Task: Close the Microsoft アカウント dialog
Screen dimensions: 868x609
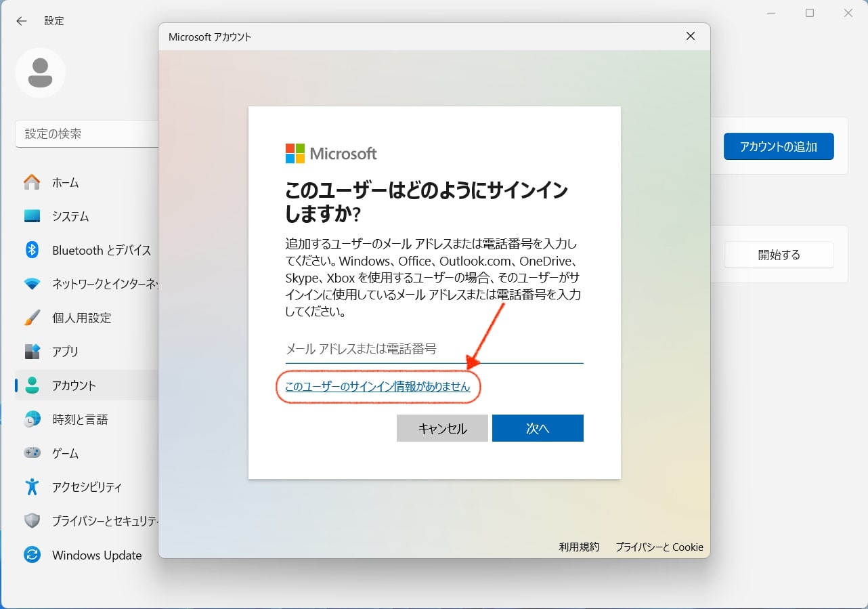Action: pos(691,37)
